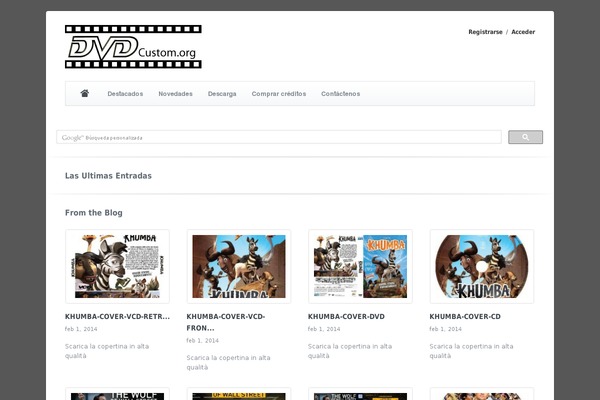Open the KHUMBA-COVER-VCD-RETR... thumbnail
This screenshot has width=600, height=400.
coord(117,266)
